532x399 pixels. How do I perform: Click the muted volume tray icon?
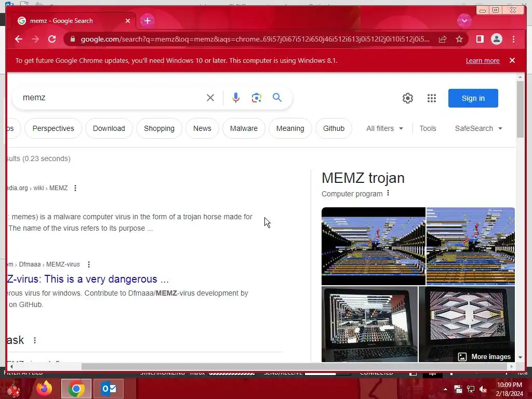click(x=483, y=389)
